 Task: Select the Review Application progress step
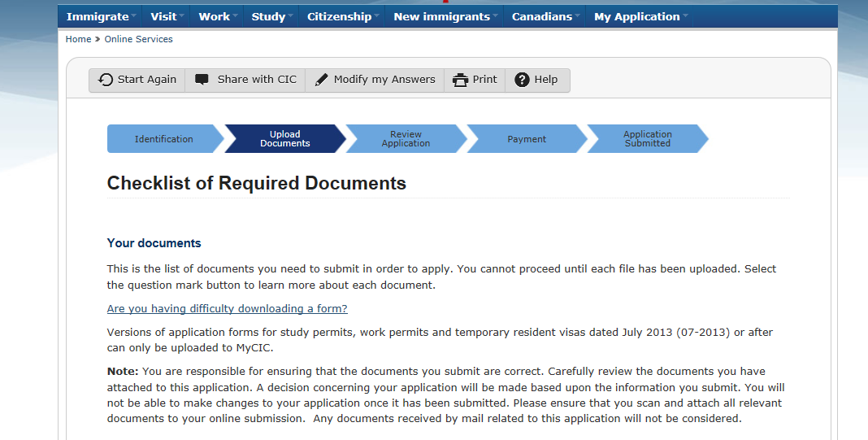pos(406,139)
